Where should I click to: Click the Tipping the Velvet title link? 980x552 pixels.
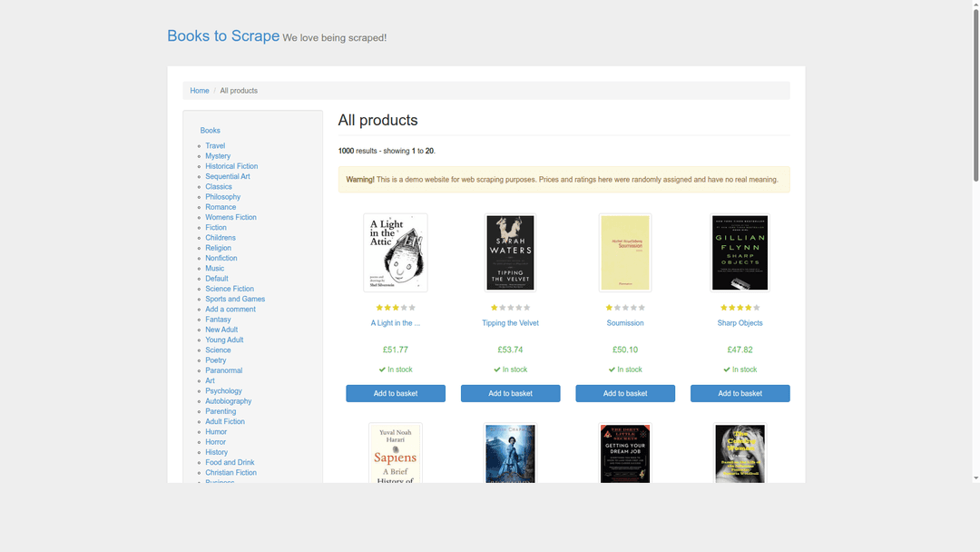click(x=510, y=323)
